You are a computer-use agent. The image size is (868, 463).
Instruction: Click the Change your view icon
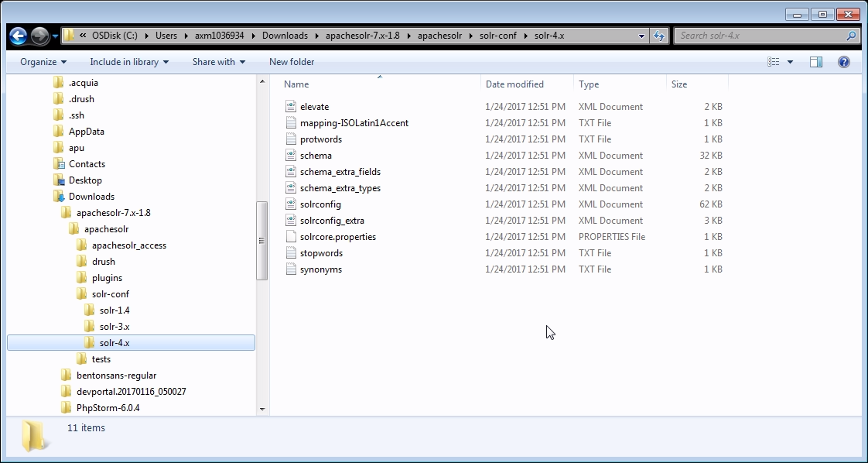774,62
